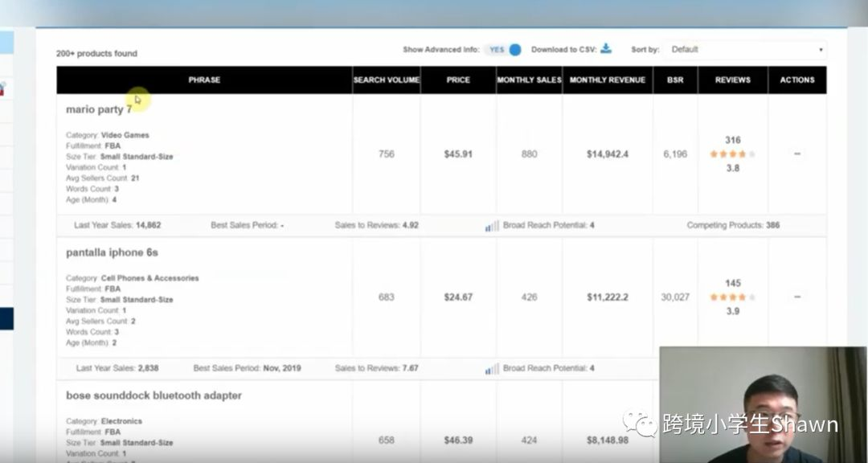This screenshot has width=868, height=463.
Task: Open the Sort by Default dropdown
Action: (x=746, y=49)
